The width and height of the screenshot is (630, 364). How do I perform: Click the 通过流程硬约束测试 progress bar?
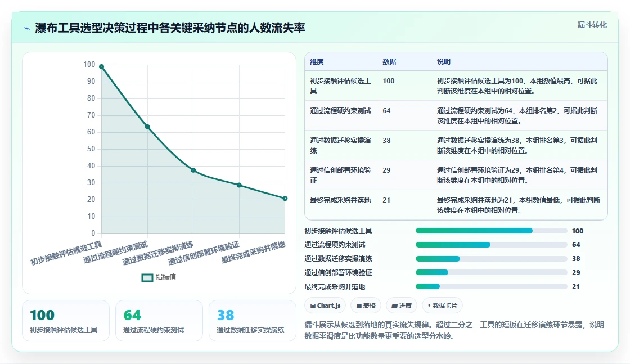tap(491, 245)
